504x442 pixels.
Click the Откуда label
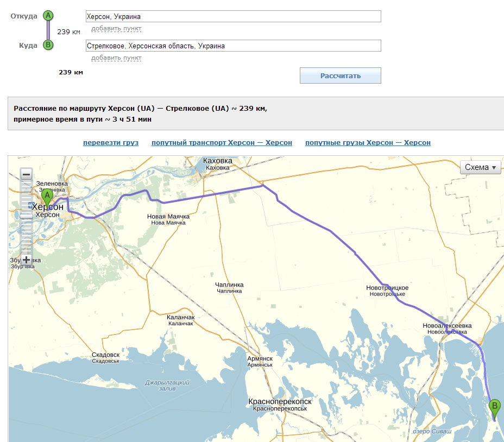[x=24, y=16]
